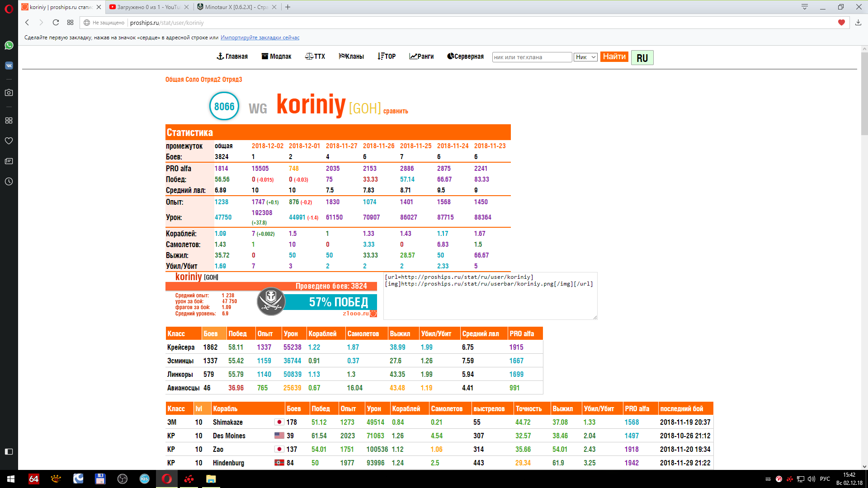868x488 pixels.
Task: Reload the current page
Action: tap(56, 23)
